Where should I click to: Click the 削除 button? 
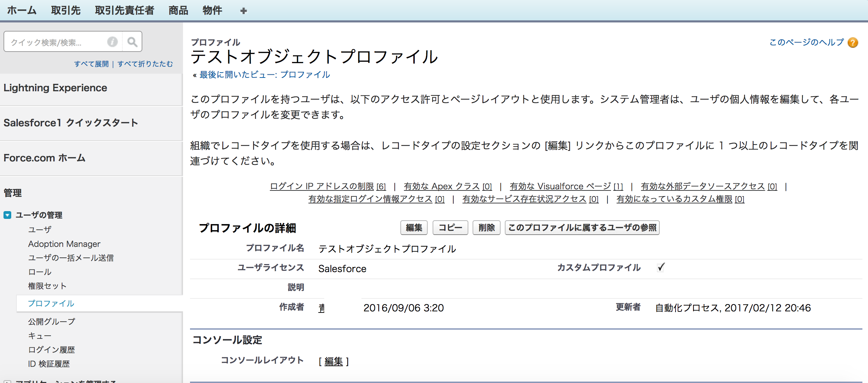(487, 228)
